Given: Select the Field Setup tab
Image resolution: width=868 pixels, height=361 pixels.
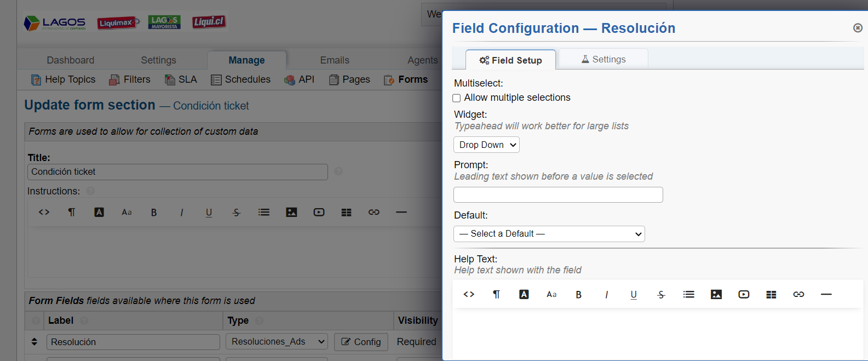Looking at the screenshot, I should [510, 60].
